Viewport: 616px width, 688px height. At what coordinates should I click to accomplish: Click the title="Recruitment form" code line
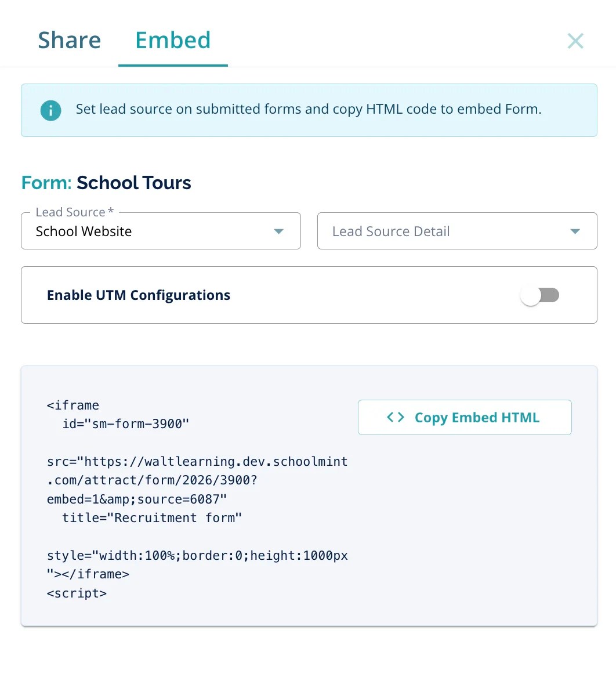click(x=152, y=518)
